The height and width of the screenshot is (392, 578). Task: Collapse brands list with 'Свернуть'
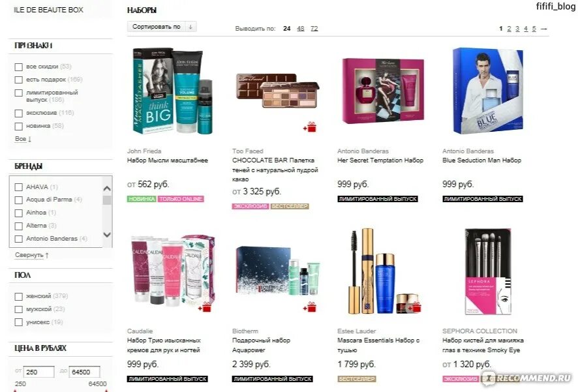[32, 255]
